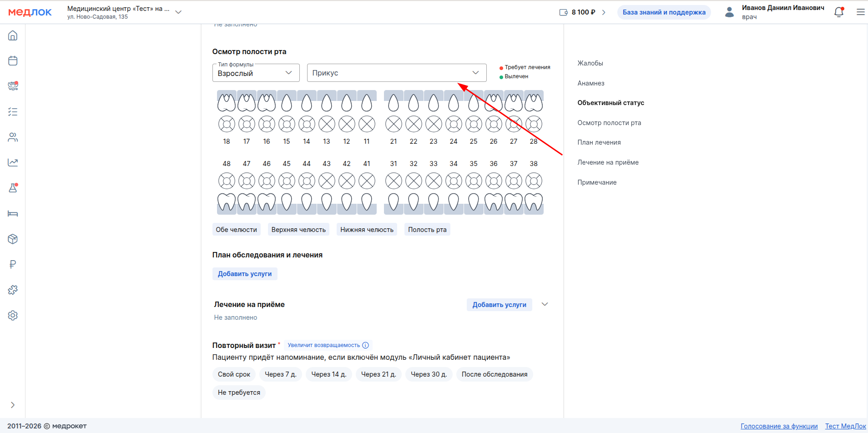Select the 'Через 14 д.' revisit option

click(328, 374)
